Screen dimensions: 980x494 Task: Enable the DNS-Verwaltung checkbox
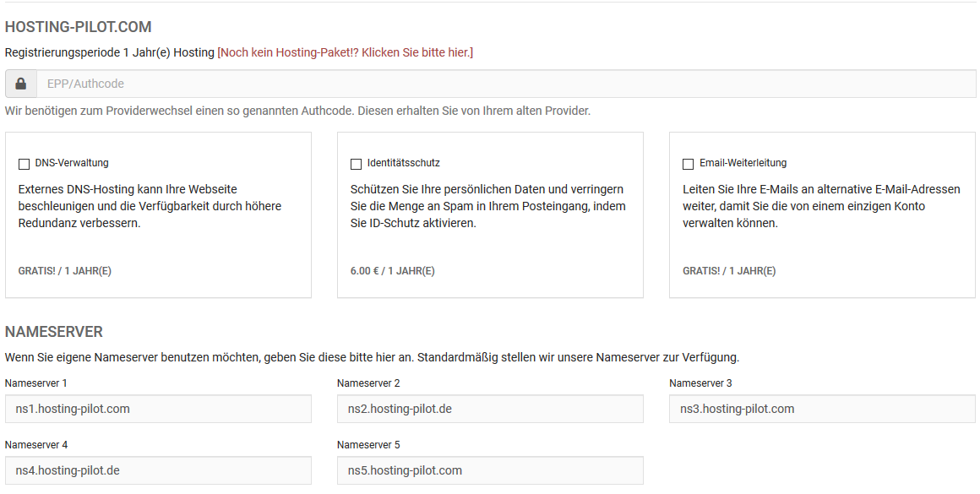coord(24,164)
